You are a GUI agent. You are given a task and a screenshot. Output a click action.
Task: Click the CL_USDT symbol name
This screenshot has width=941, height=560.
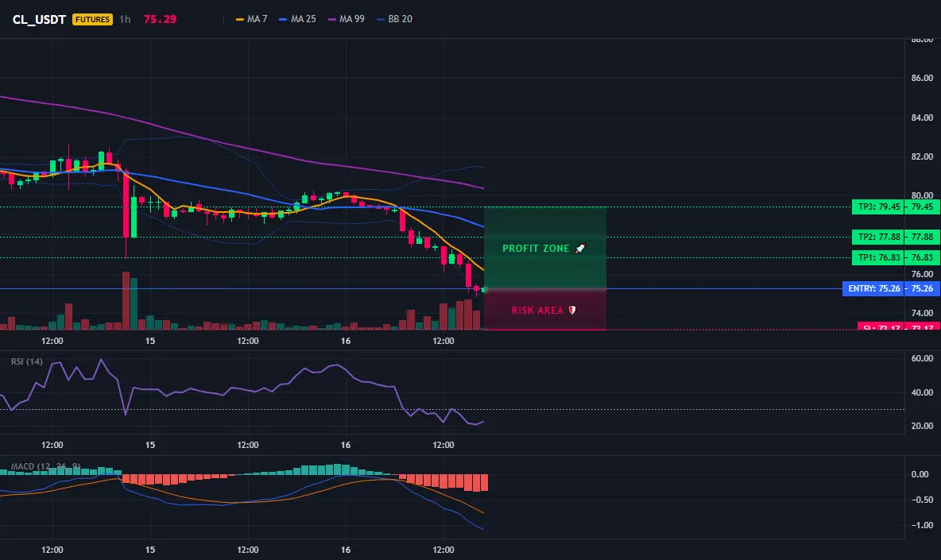click(39, 19)
